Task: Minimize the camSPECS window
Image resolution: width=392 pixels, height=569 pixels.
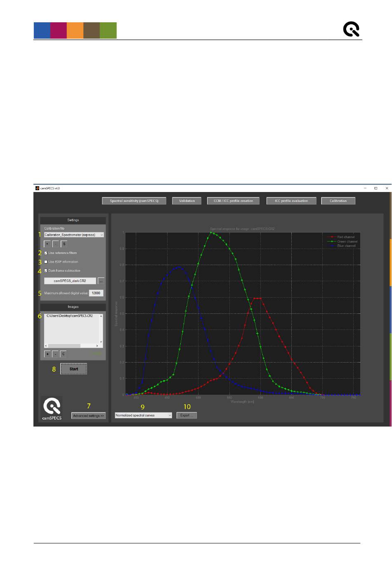Action: (x=365, y=188)
